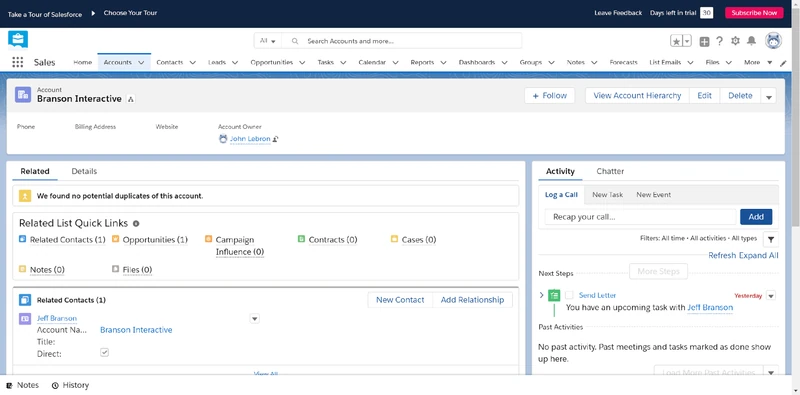Screen dimensions: 800x395
Task: Click the change owner icon beside John Lebron
Action: 276,139
